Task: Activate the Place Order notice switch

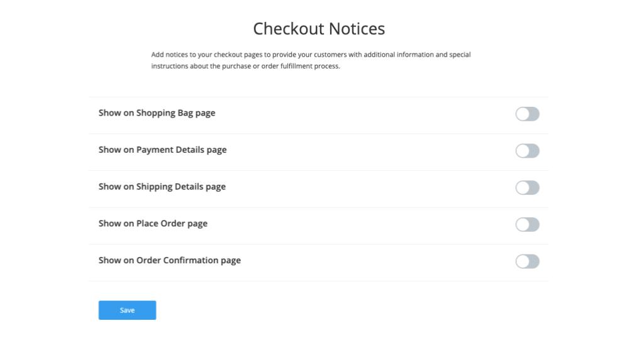Action: pyautogui.click(x=527, y=224)
